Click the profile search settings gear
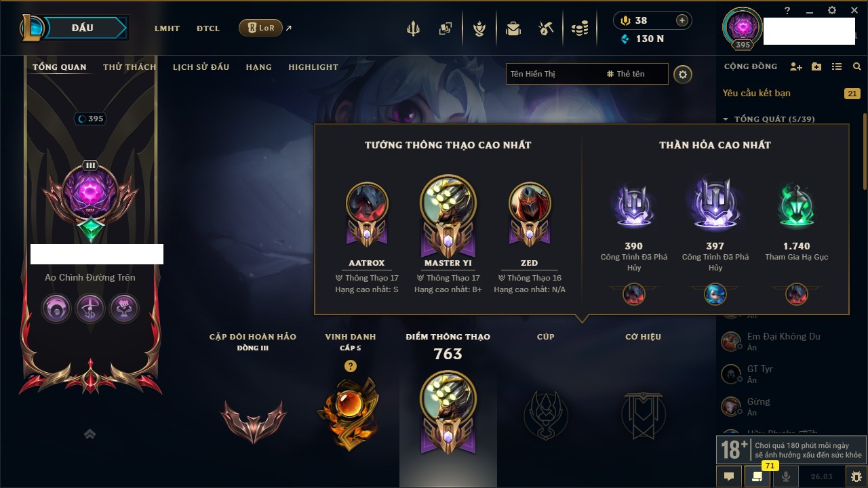 [683, 74]
